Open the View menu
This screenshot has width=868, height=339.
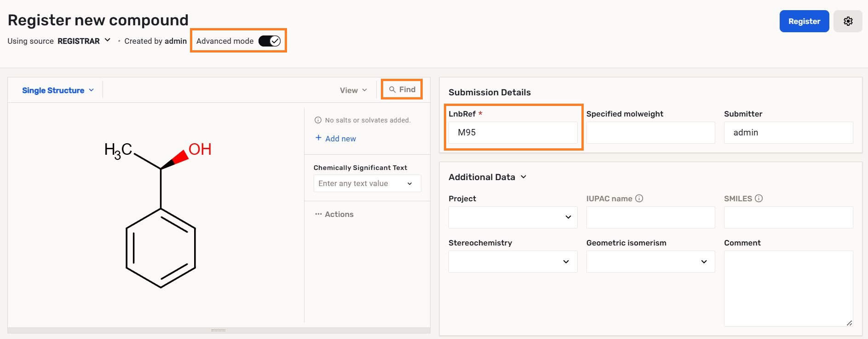coord(353,90)
